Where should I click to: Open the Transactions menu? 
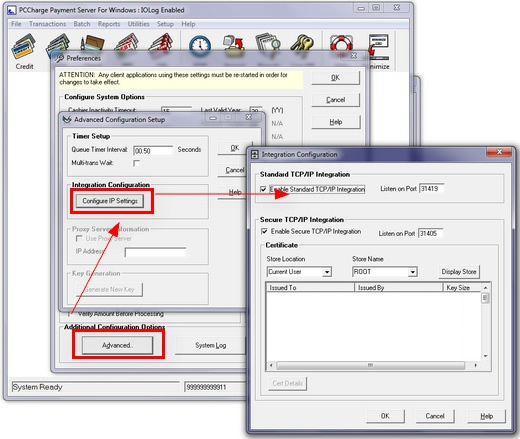47,24
